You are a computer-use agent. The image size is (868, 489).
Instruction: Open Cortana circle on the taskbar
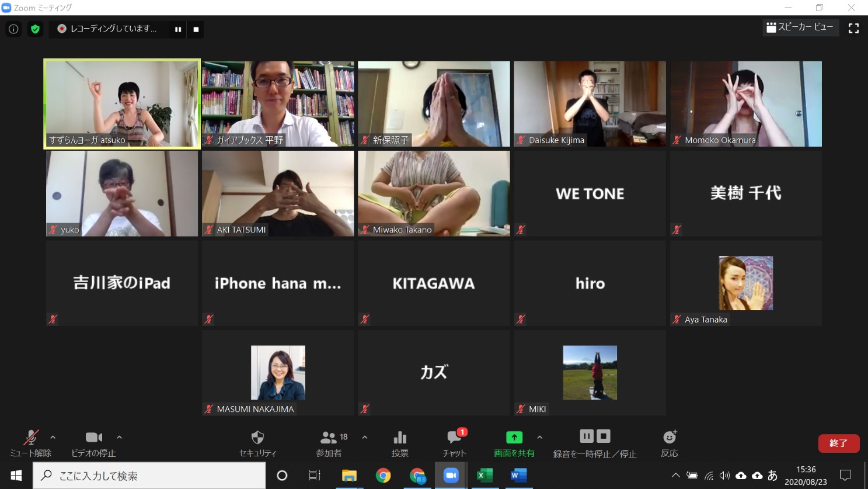[282, 476]
